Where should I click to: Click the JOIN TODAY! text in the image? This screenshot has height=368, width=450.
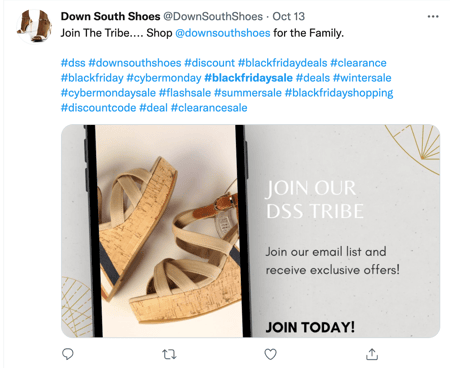point(310,327)
